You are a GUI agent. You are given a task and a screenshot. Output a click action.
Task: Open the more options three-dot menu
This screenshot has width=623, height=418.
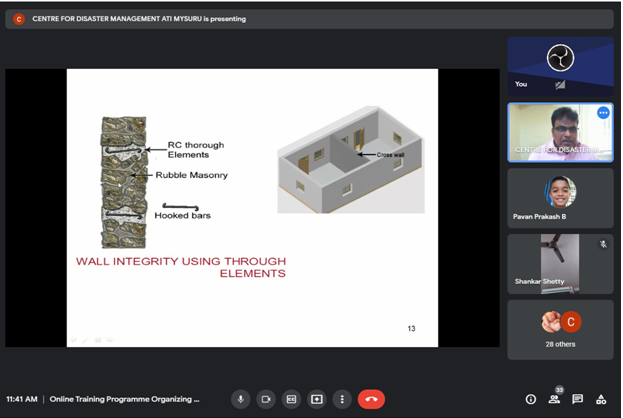(x=342, y=399)
